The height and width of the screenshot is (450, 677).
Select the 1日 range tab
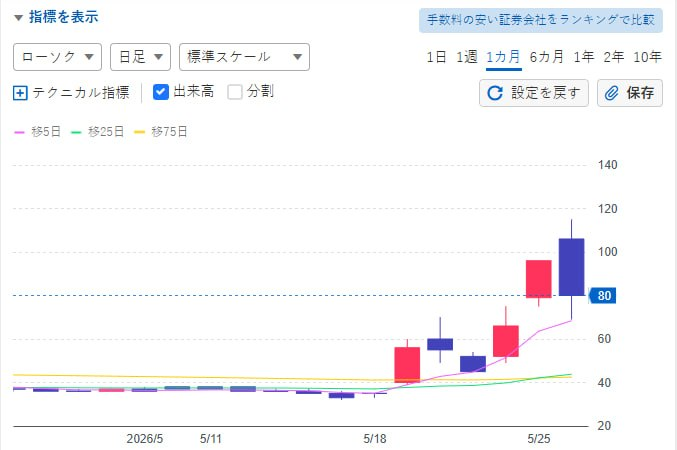click(436, 57)
